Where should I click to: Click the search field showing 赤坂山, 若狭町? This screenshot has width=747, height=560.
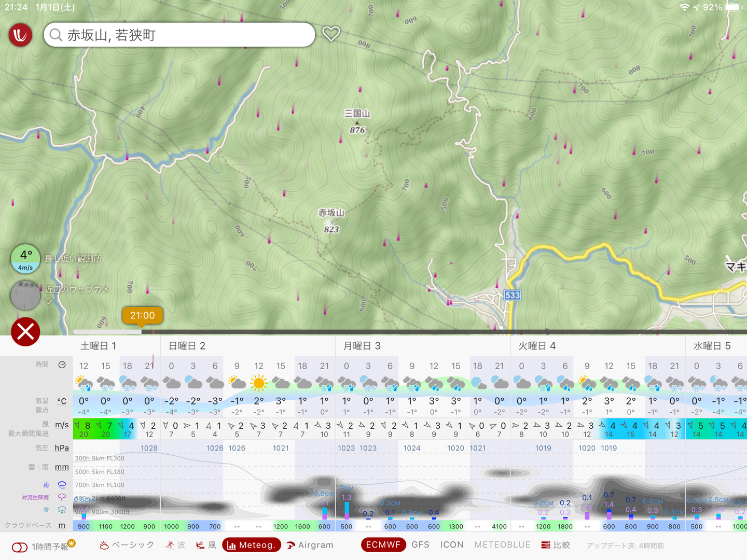[179, 35]
